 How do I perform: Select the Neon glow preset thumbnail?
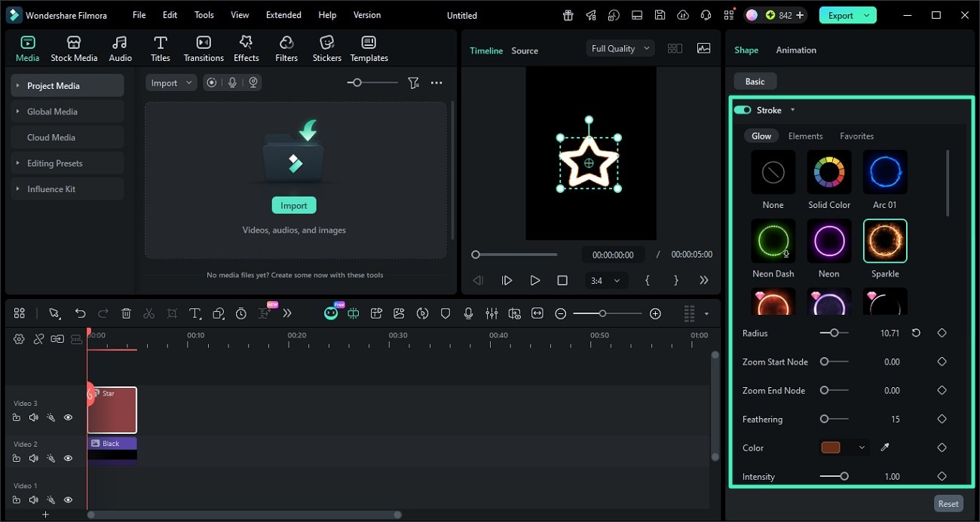[828, 241]
